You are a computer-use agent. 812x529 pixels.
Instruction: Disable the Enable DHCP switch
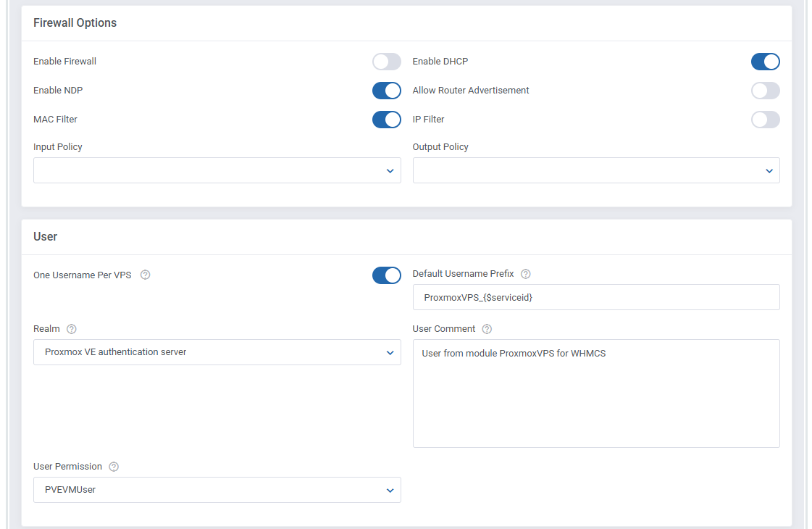[x=766, y=62]
